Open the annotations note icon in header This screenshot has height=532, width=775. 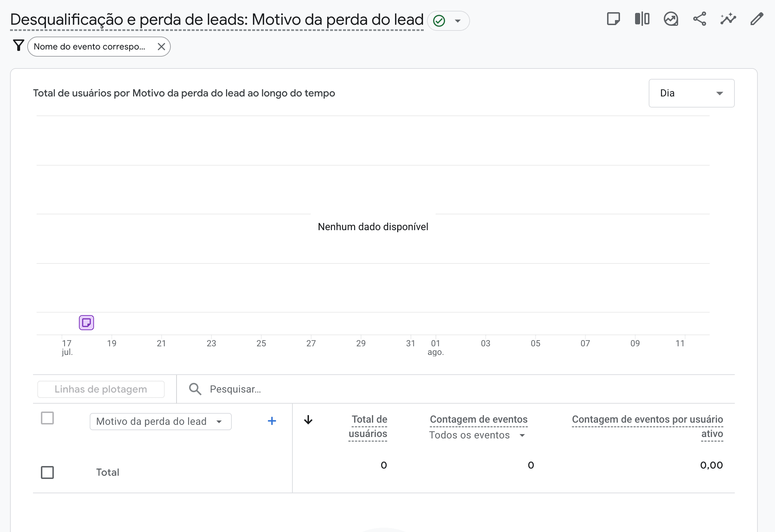613,19
